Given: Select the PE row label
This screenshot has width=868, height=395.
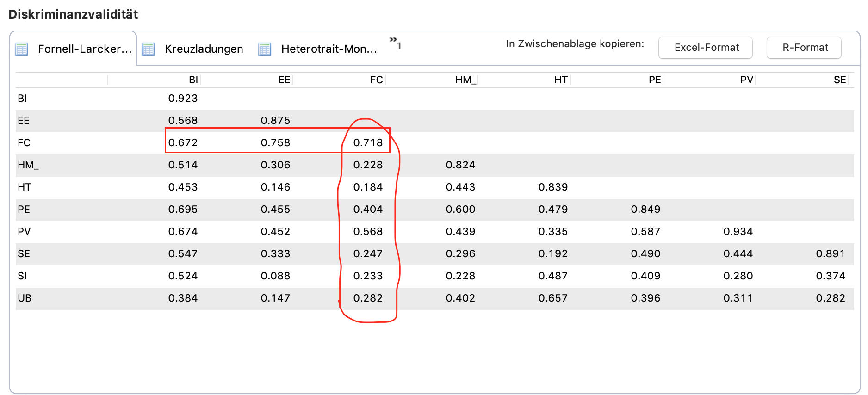Looking at the screenshot, I should (24, 210).
